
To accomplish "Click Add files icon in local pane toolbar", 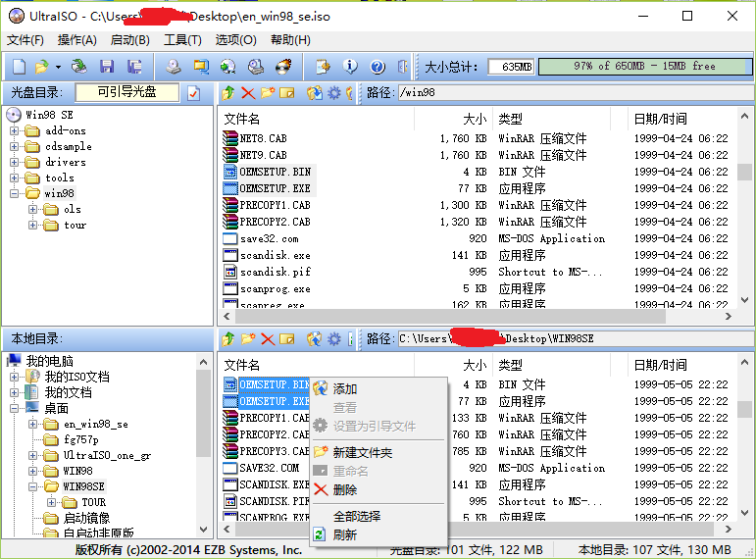I will pos(315,339).
